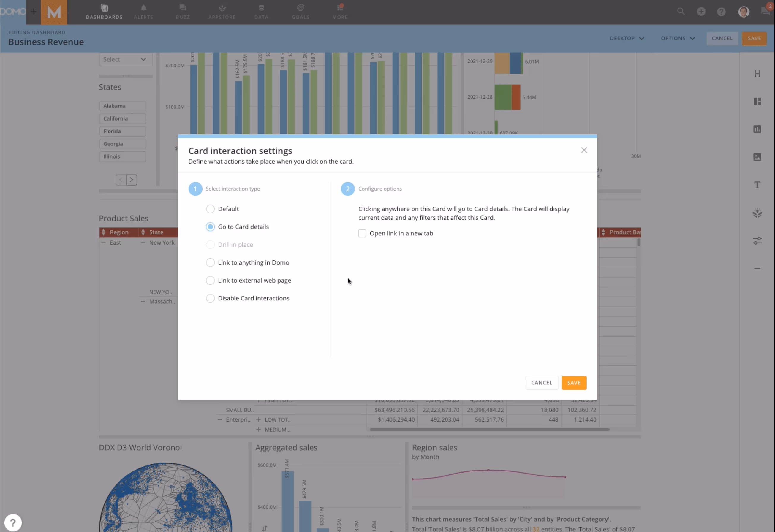The width and height of the screenshot is (775, 532).
Task: Open the Data menu item
Action: tap(261, 12)
